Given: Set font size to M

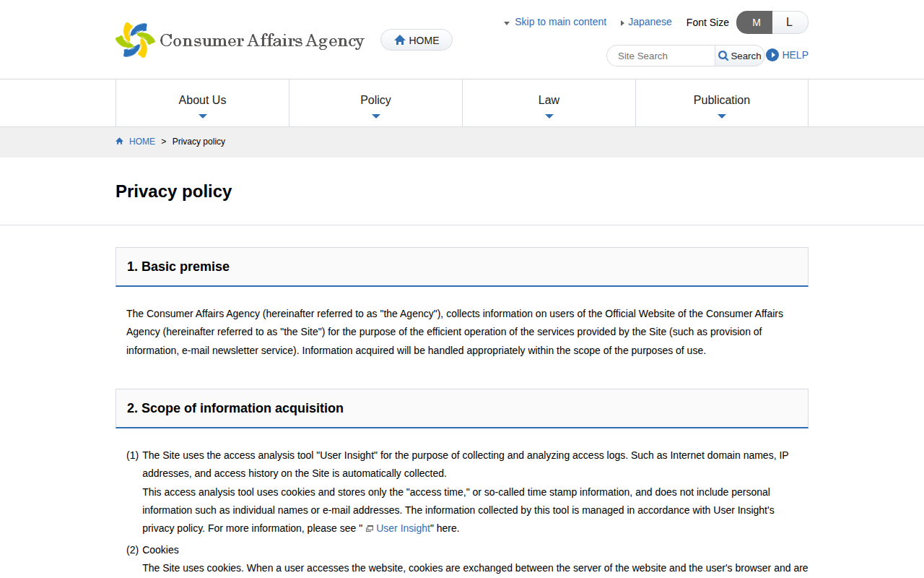Looking at the screenshot, I should click(755, 22).
